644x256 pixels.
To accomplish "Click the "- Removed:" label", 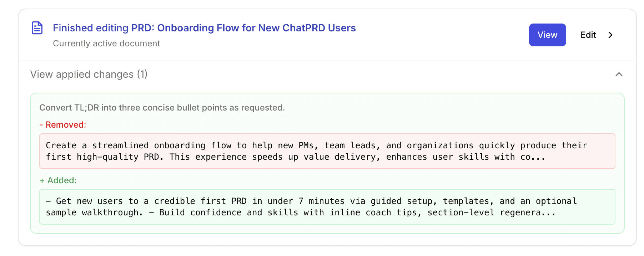I will pyautogui.click(x=63, y=124).
